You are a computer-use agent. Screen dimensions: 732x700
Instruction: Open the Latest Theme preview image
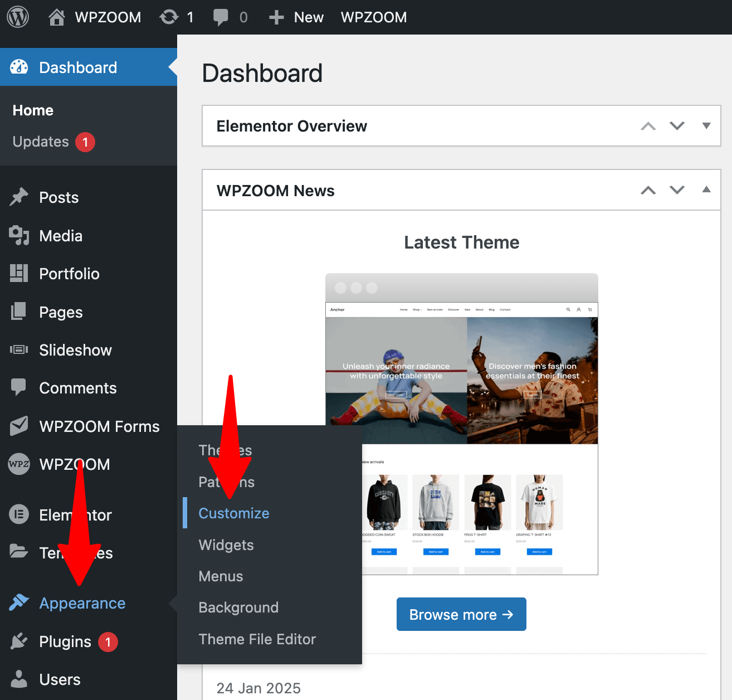coord(461,424)
